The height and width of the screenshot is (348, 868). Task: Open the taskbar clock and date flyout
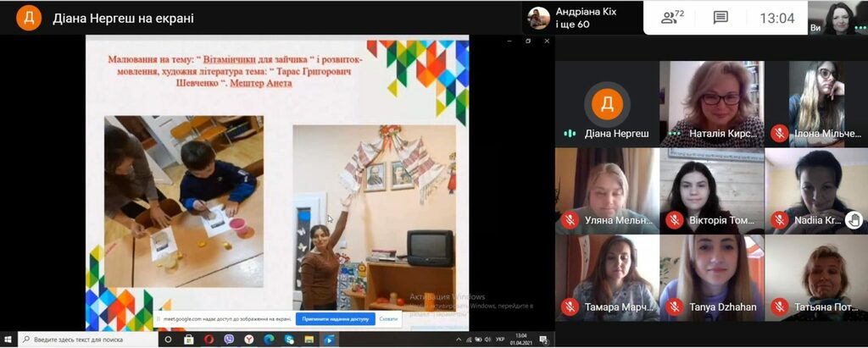(x=521, y=340)
